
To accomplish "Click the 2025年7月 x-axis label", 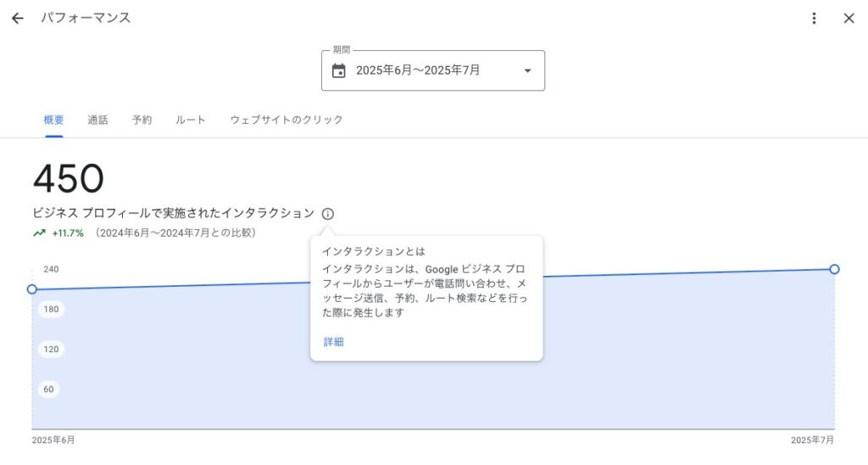I will point(812,440).
